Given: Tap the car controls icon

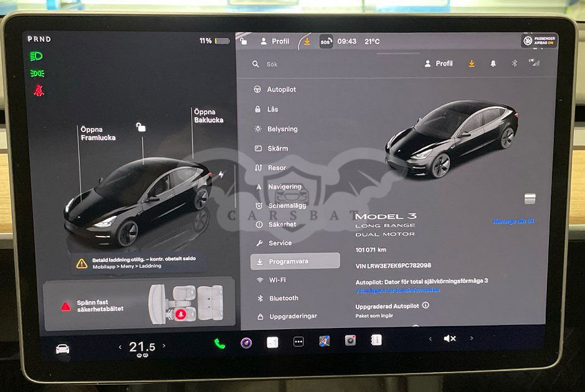Looking at the screenshot, I should (62, 349).
